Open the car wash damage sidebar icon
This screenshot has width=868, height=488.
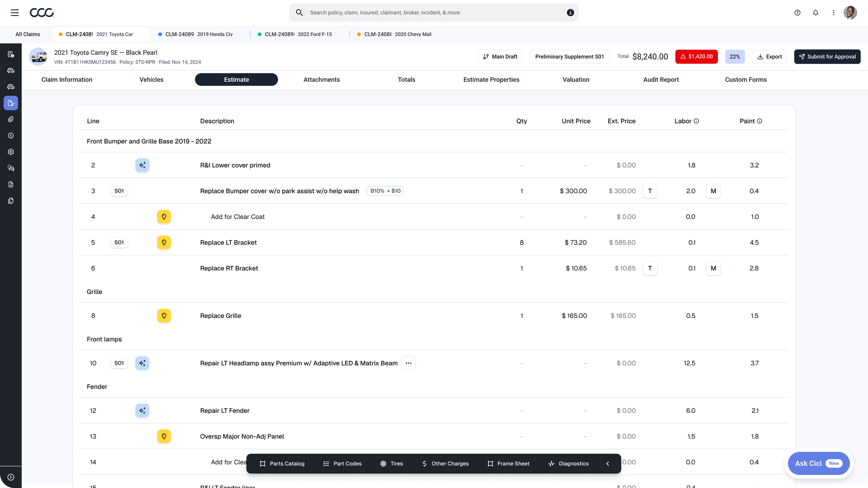[11, 168]
